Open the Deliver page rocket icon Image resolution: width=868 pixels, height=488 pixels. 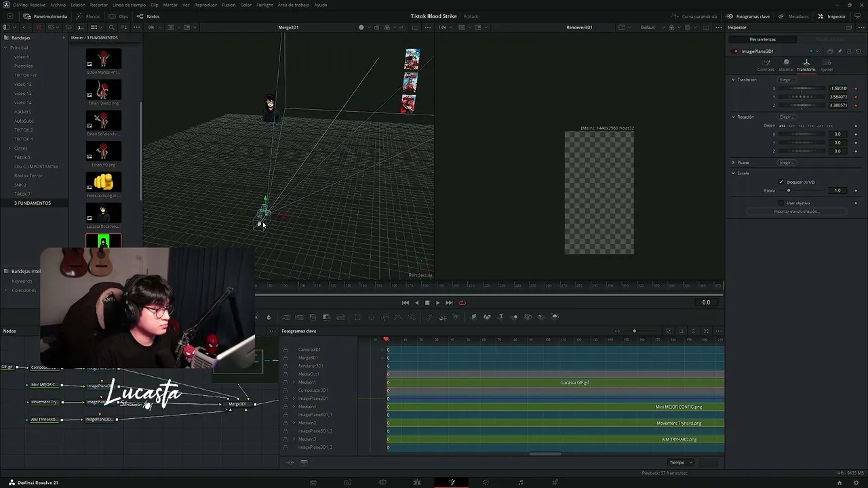pos(555,483)
